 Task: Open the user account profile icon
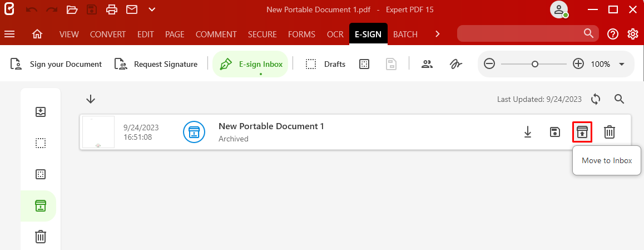point(559,10)
